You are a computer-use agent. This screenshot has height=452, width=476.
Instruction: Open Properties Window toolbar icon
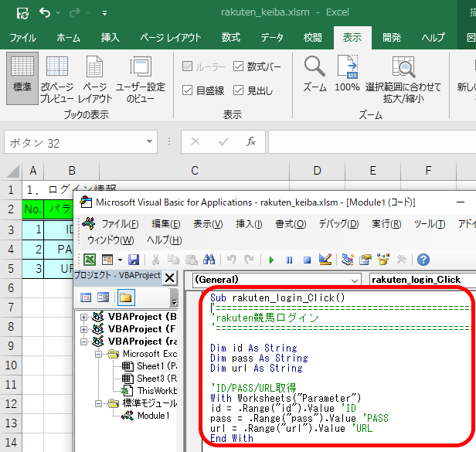[365, 260]
